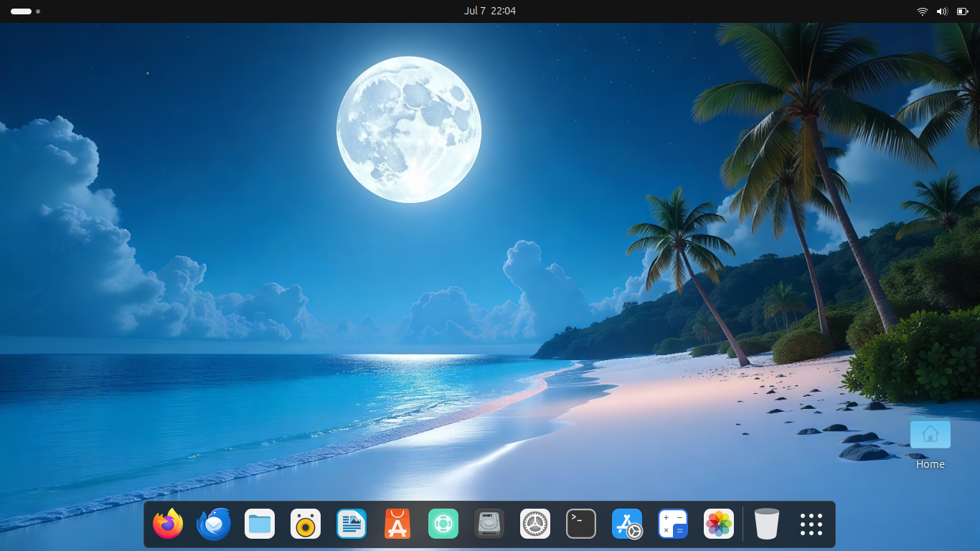The image size is (980, 551).
Task: Open the Wi-Fi indicator in top bar
Action: click(923, 11)
